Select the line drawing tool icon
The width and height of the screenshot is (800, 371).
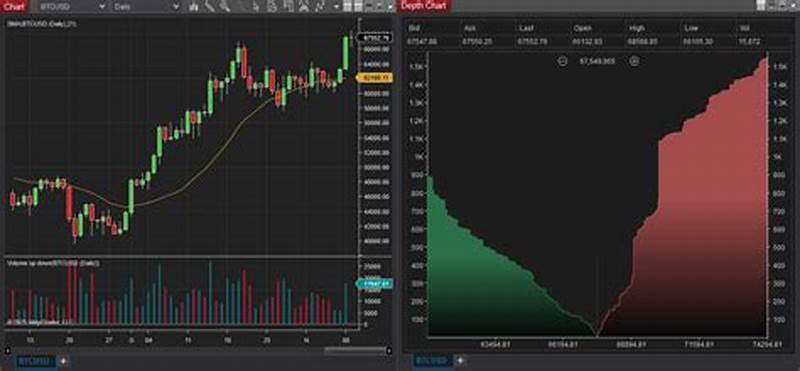click(209, 6)
